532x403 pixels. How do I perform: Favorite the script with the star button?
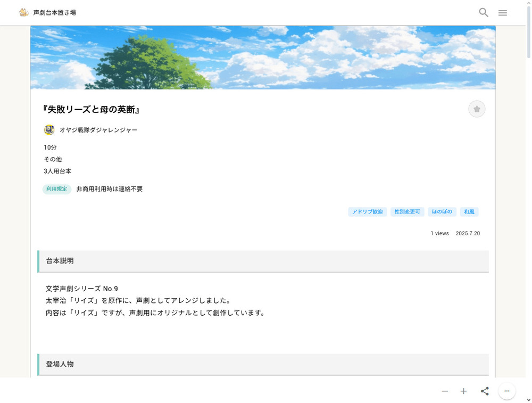pos(477,109)
